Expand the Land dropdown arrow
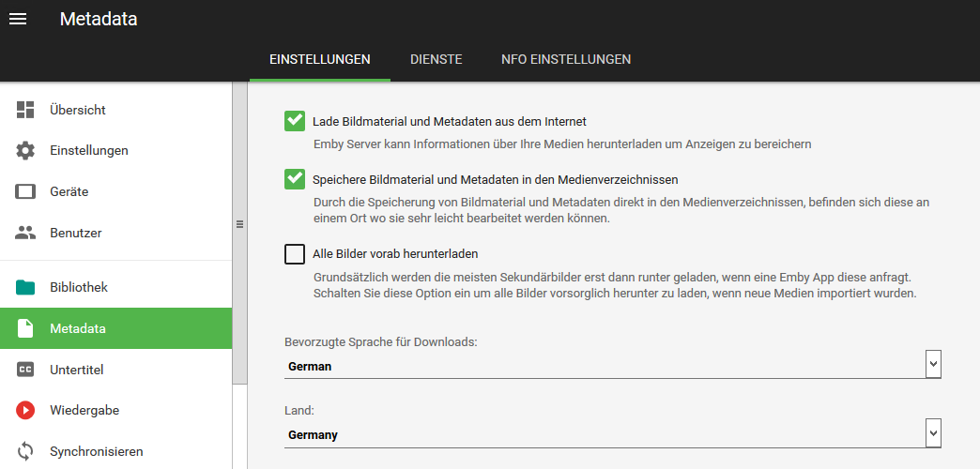The width and height of the screenshot is (980, 469). pyautogui.click(x=933, y=432)
